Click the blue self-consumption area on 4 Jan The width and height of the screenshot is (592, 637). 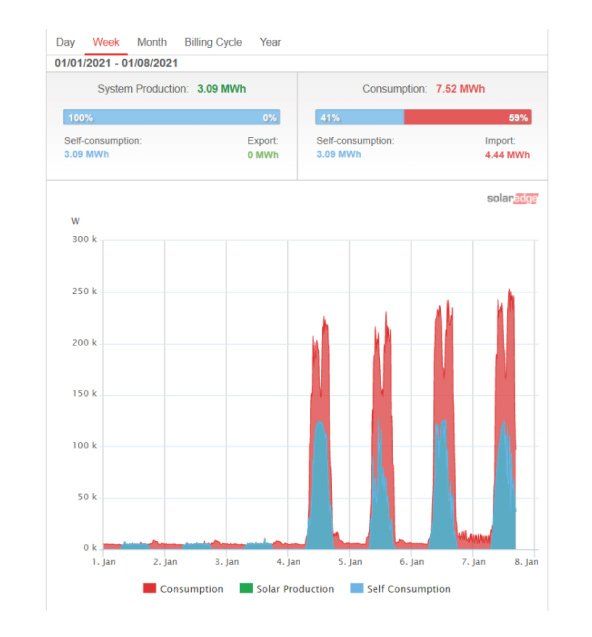320,488
